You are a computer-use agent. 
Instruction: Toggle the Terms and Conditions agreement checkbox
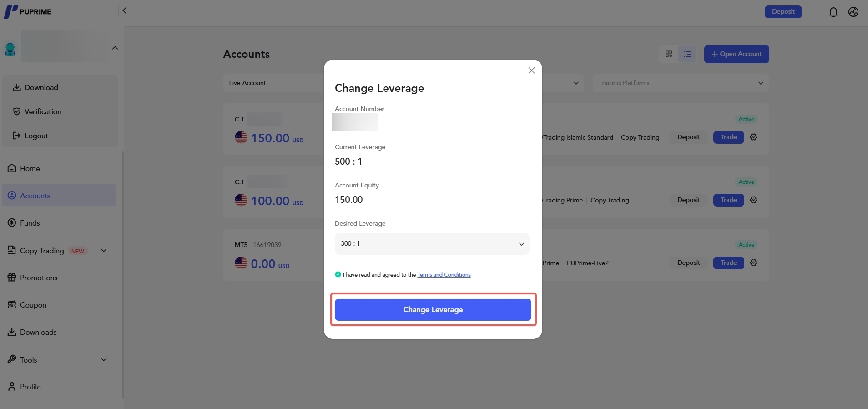338,274
